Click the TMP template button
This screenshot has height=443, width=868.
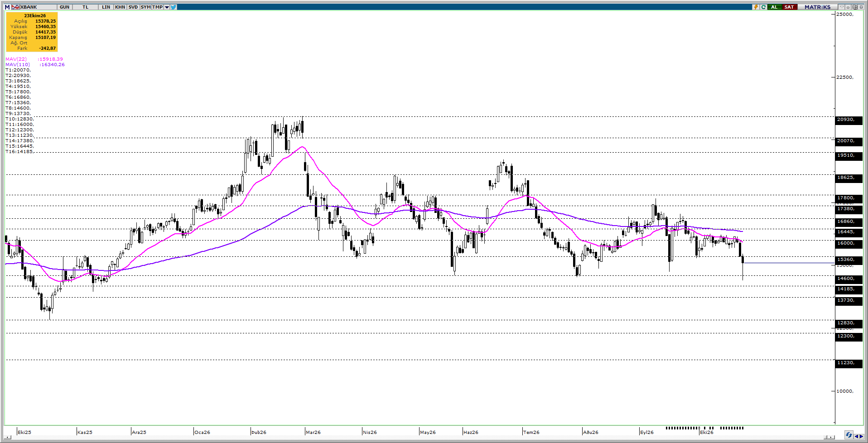[x=158, y=7]
